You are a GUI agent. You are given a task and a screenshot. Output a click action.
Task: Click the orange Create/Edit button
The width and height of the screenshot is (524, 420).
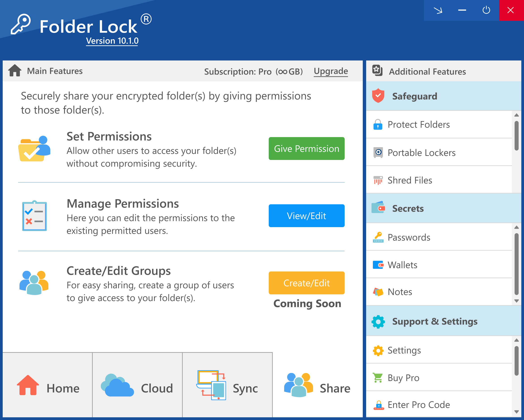[x=307, y=283]
